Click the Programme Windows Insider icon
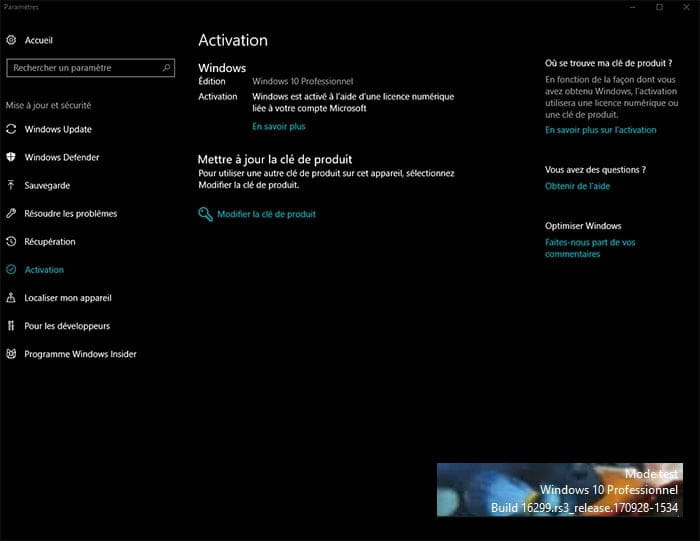The width and height of the screenshot is (700, 541). point(11,354)
